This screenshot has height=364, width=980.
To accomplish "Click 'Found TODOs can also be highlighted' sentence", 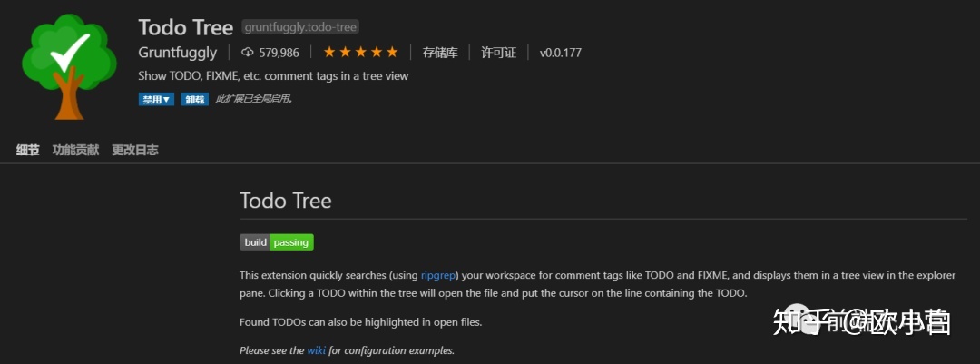I will 361,323.
